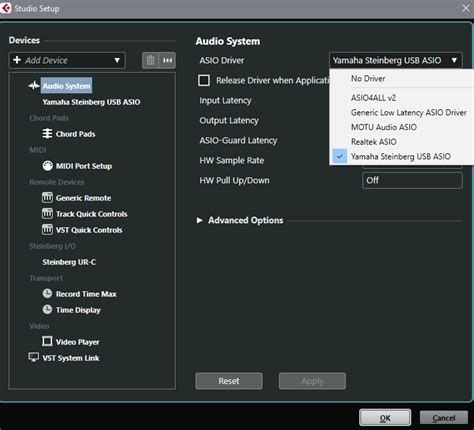Select Video Player tree item
474x430 pixels.
tap(77, 342)
